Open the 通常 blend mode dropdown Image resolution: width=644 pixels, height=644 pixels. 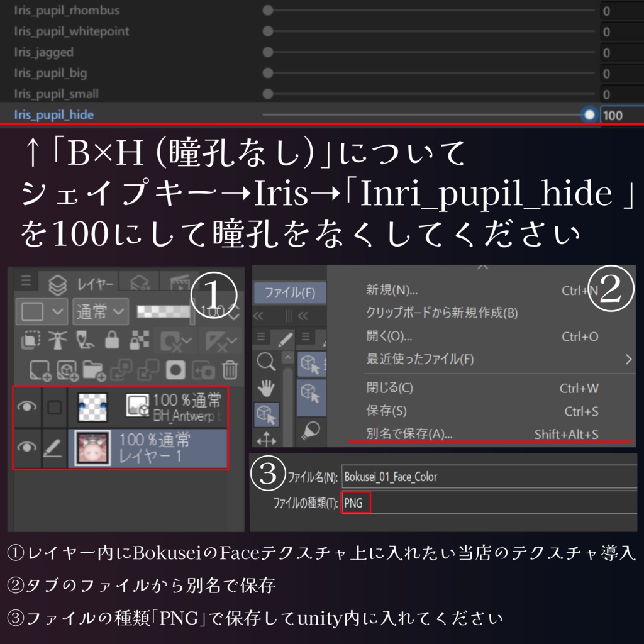click(x=101, y=311)
